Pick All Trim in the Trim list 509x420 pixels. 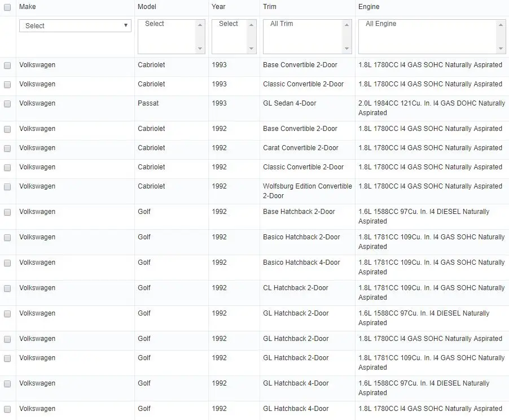tap(282, 24)
